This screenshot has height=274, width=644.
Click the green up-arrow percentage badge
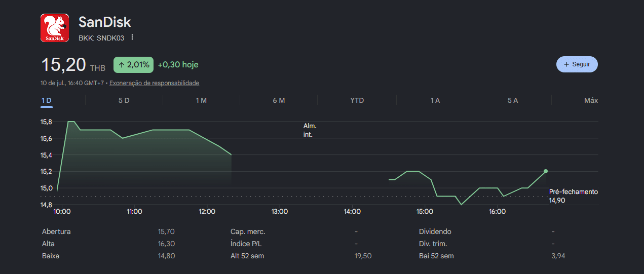click(134, 65)
